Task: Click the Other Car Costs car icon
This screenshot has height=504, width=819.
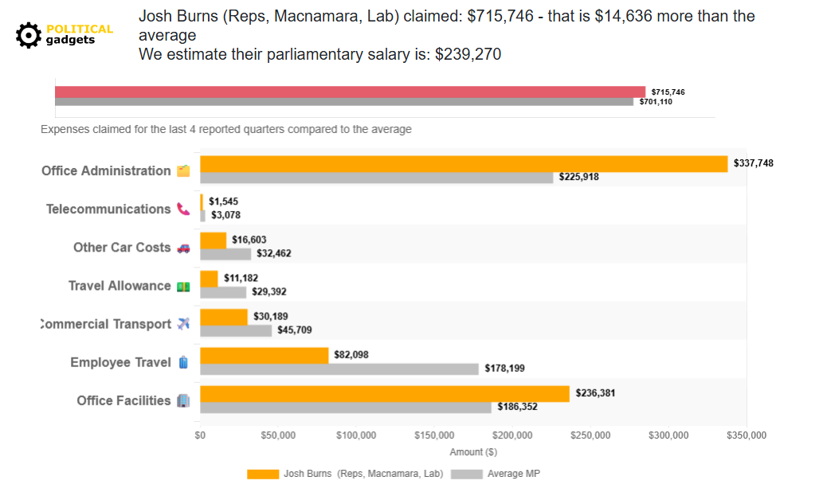Action: 183,247
